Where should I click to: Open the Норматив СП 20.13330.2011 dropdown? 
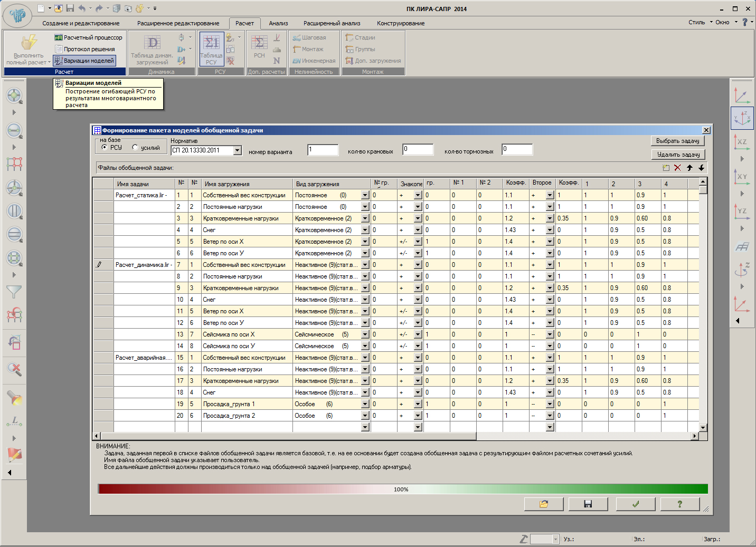click(x=237, y=151)
